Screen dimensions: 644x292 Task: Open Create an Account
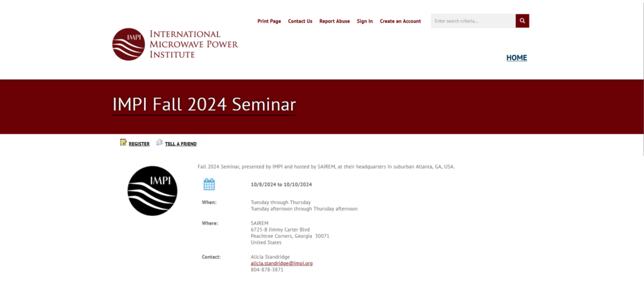point(400,21)
